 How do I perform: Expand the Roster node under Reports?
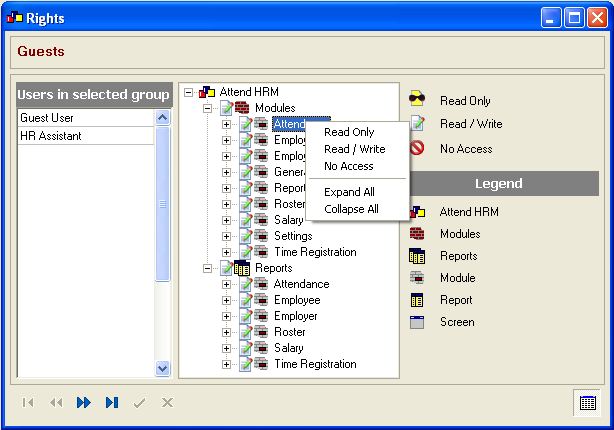click(x=226, y=332)
